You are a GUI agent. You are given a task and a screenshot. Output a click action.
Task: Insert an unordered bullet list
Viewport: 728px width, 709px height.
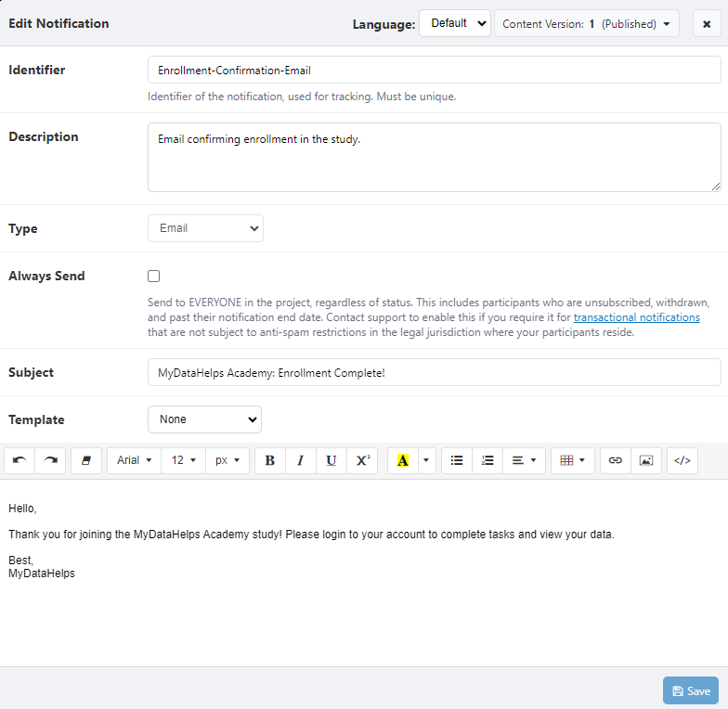tap(457, 460)
